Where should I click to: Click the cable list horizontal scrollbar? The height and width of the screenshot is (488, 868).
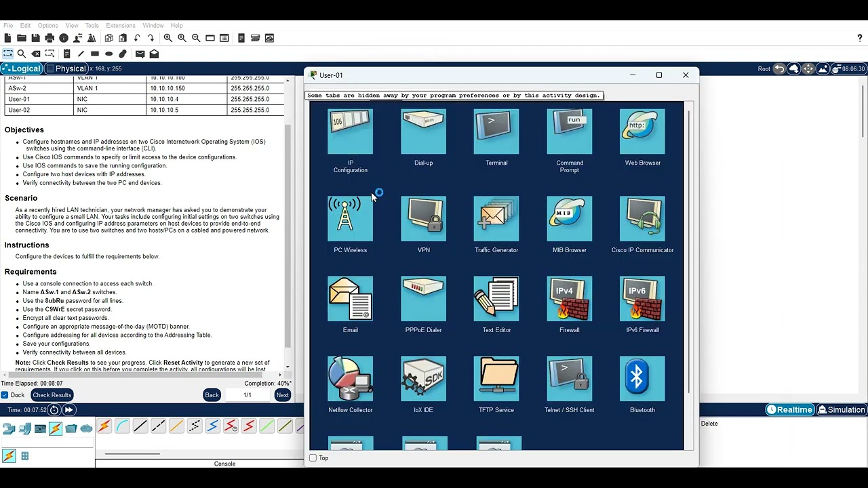132,454
